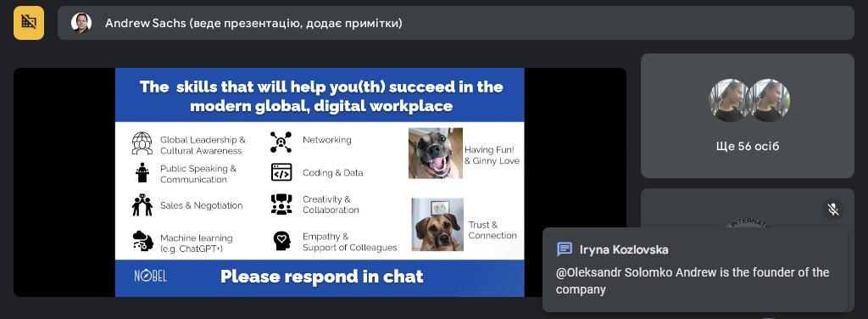Screen dimensions: 868x319
Task: Click the Sales & Negotiation icon
Action: 142,205
